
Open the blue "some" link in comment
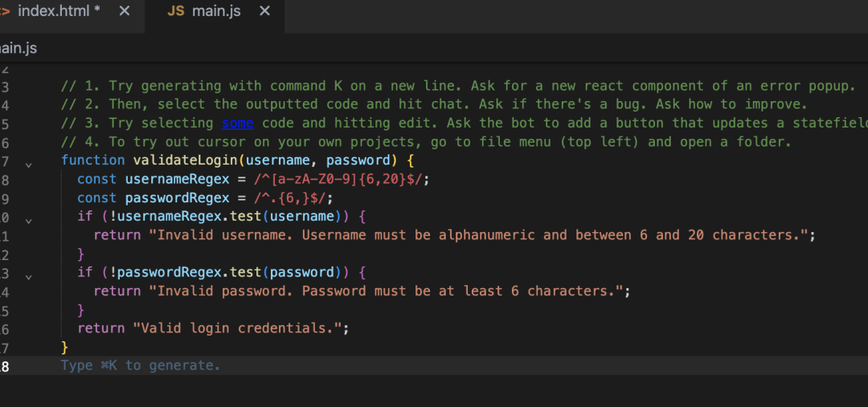tap(237, 124)
